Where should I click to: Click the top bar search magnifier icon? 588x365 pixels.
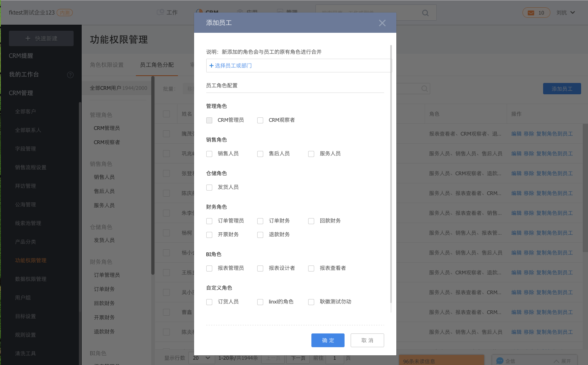425,13
